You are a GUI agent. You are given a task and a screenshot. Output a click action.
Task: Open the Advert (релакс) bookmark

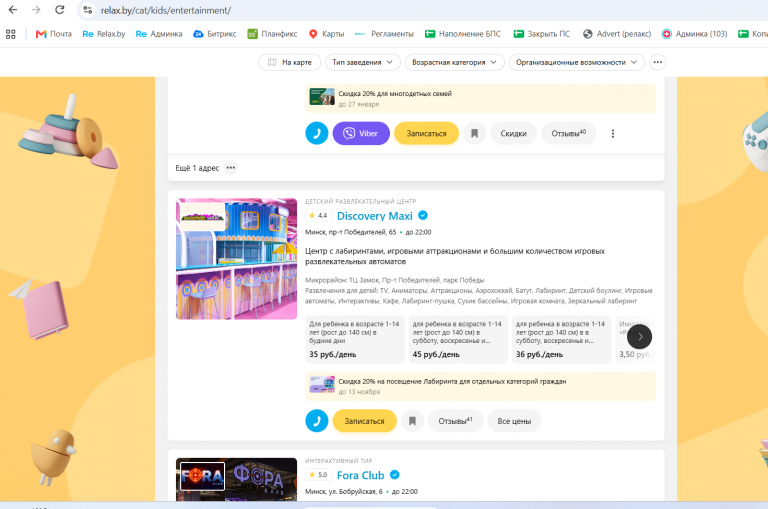(617, 34)
